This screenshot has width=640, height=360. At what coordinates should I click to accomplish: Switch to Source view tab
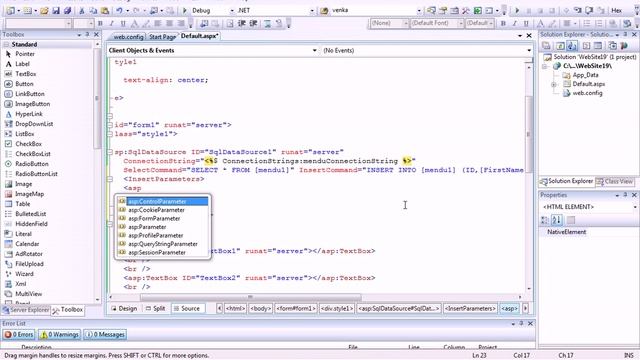coord(187,309)
